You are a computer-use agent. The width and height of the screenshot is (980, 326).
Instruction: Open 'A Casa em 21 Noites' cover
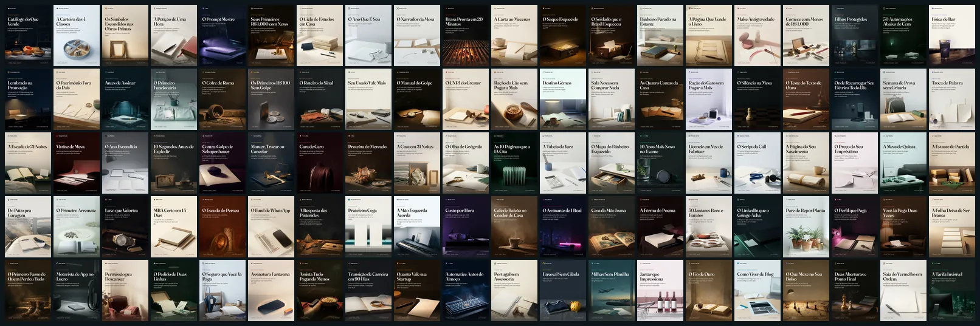[416, 163]
